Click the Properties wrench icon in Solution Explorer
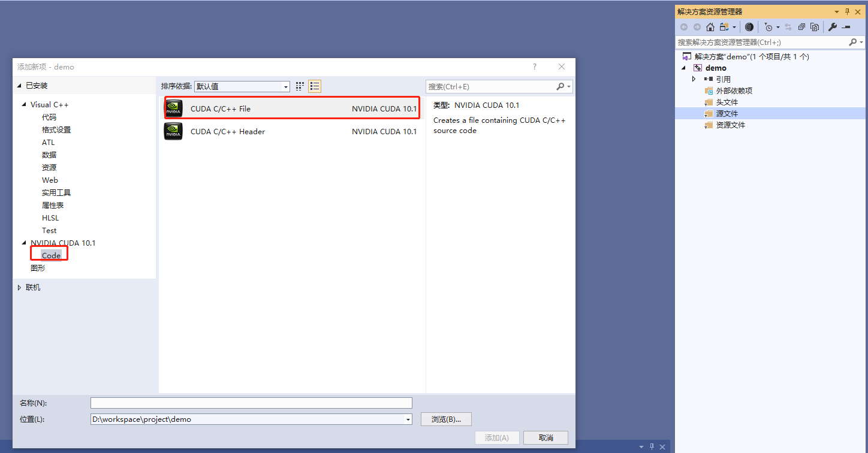 point(833,26)
